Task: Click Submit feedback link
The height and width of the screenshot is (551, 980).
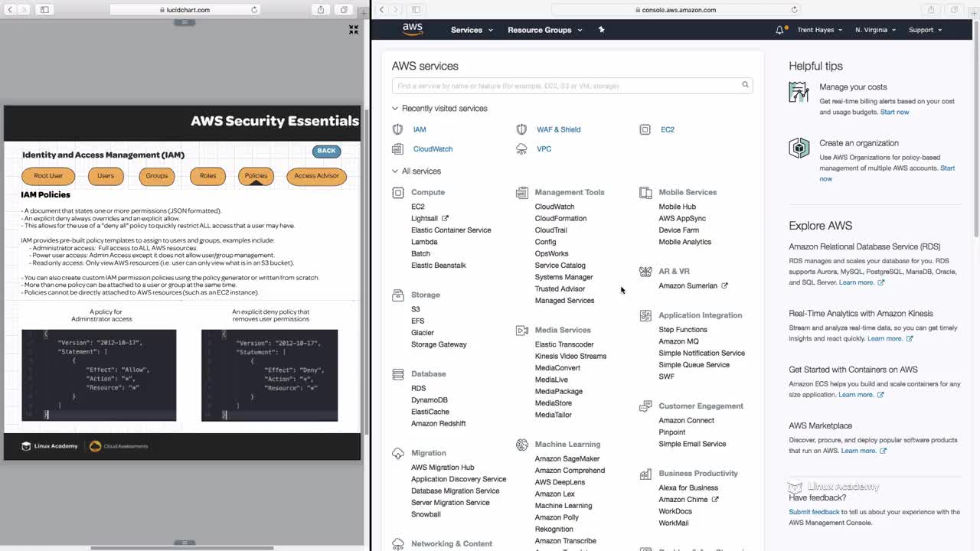Action: click(815, 512)
